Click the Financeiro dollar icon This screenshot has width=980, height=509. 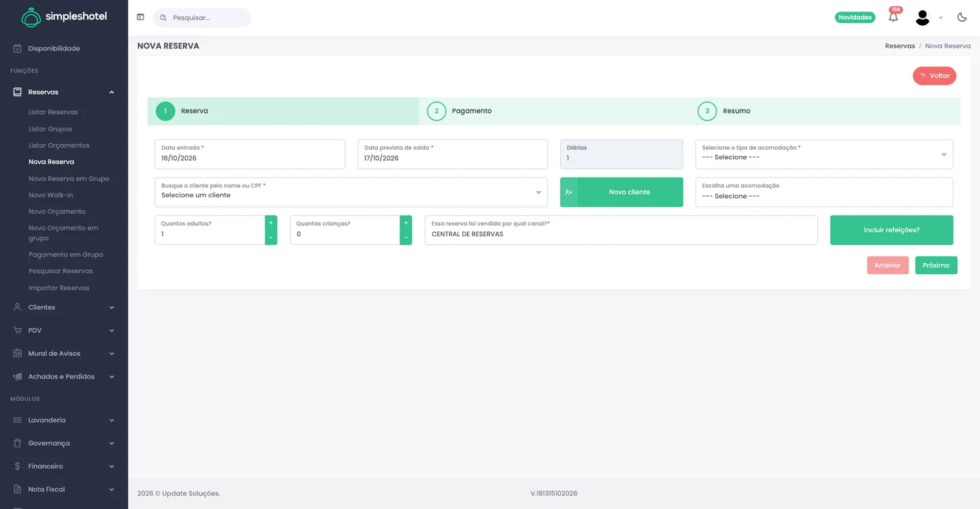[18, 466]
